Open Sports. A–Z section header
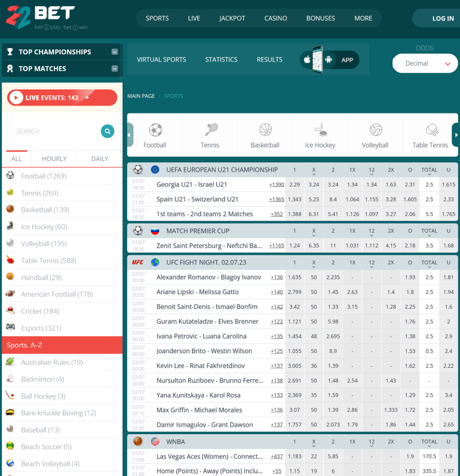Screen dimensions: 460x476 pyautogui.click(x=62, y=345)
